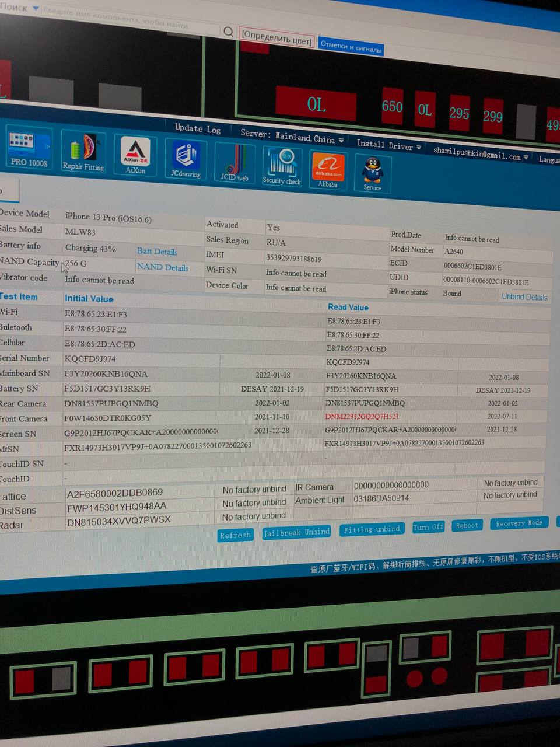Open the JCdrawing icon
The height and width of the screenshot is (747, 560).
pyautogui.click(x=185, y=159)
